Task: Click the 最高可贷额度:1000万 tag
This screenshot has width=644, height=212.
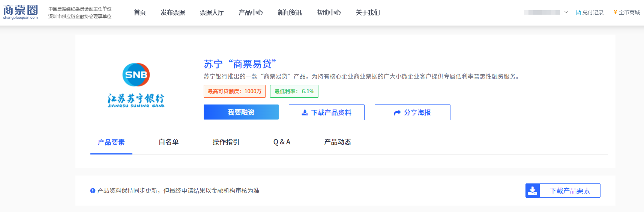Action: 235,91
